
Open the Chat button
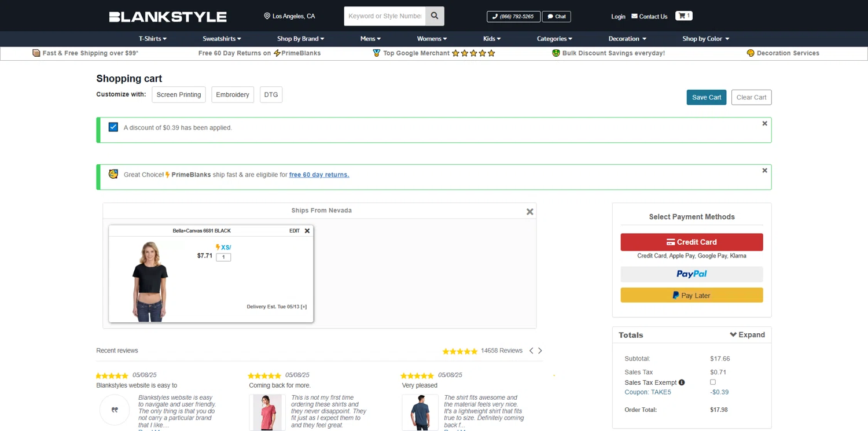[557, 17]
